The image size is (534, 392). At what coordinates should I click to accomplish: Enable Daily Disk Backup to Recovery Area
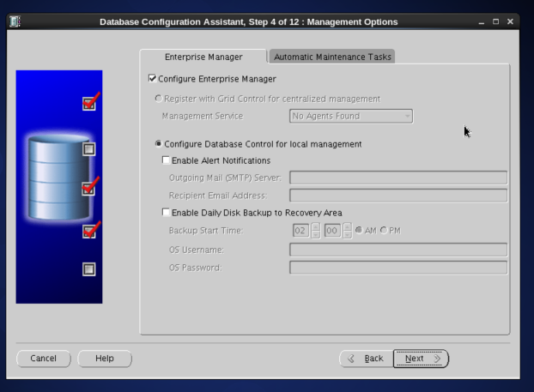point(166,213)
